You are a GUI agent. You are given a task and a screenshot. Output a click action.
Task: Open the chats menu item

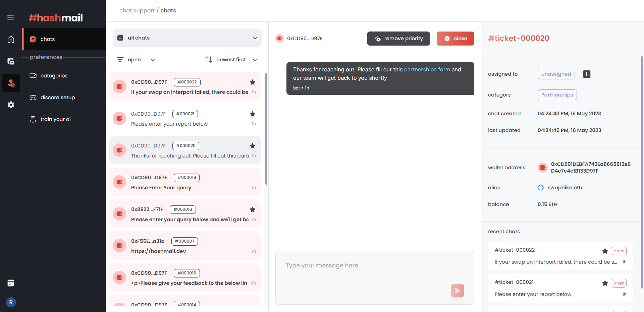point(64,39)
